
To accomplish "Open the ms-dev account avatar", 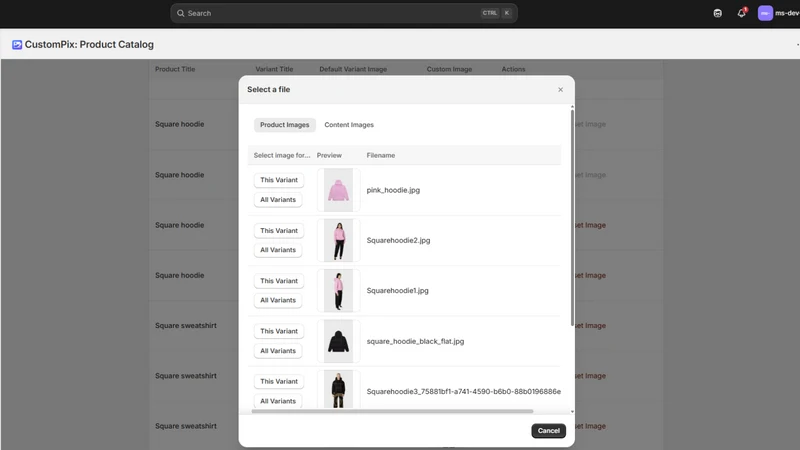I will click(x=765, y=13).
